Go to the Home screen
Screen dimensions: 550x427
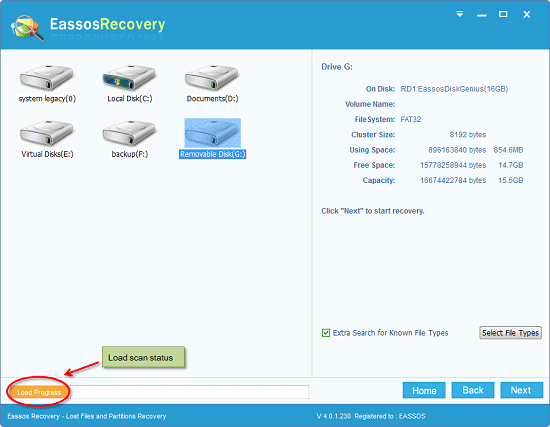(424, 390)
